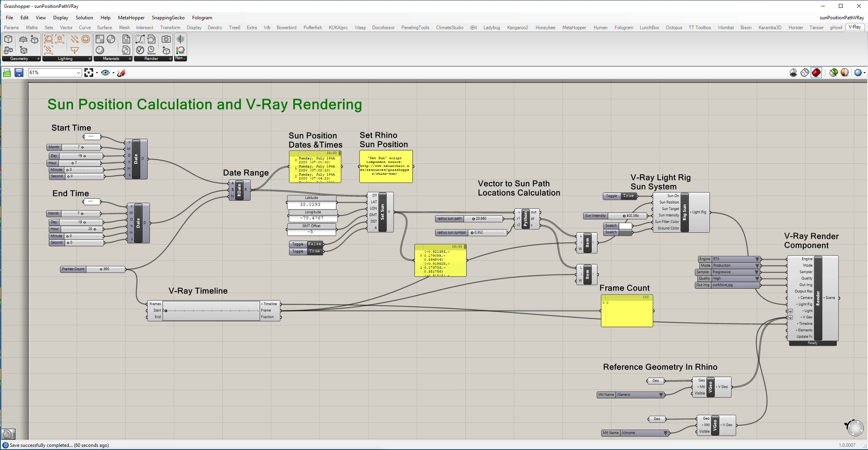Click the blue save document icon
Screen dimensions: 868x450
pos(19,73)
